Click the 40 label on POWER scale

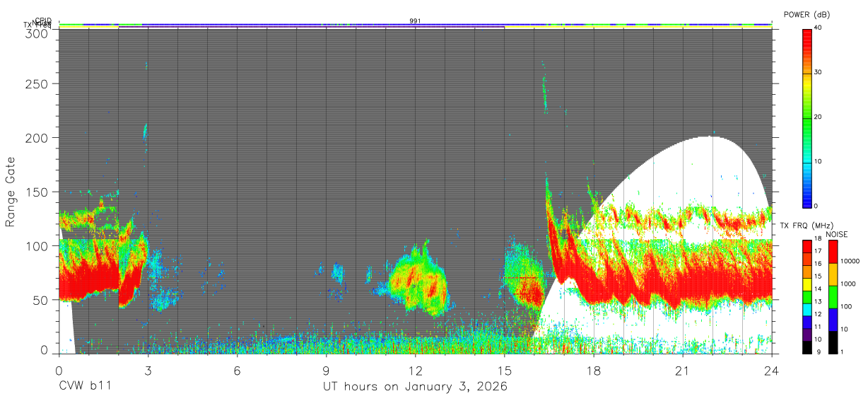point(818,28)
